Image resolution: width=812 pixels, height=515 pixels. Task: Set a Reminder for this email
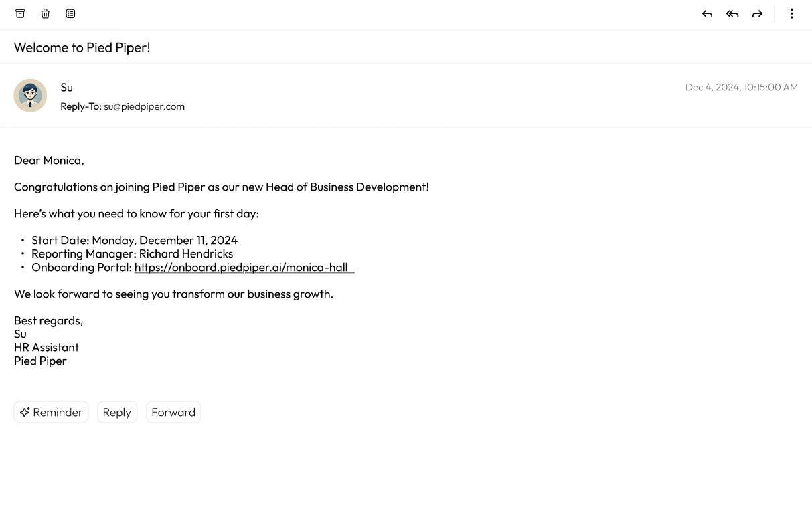pos(51,412)
